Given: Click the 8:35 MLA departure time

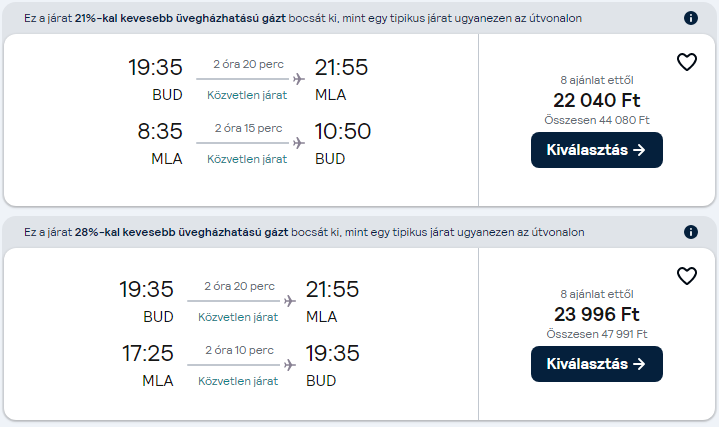Looking at the screenshot, I should pos(160,132).
